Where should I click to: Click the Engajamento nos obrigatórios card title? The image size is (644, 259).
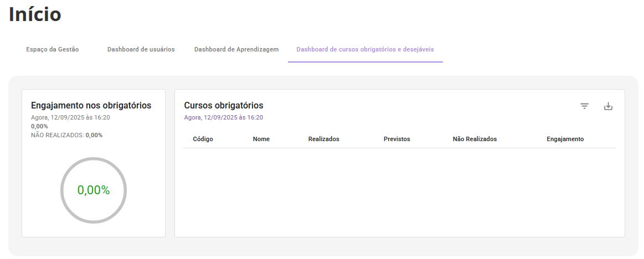[x=91, y=106]
